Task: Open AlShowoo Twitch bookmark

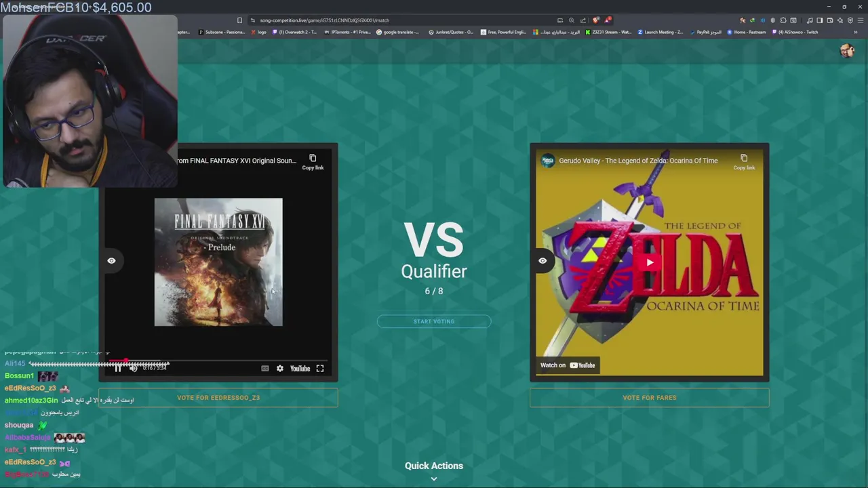Action: (x=795, y=32)
